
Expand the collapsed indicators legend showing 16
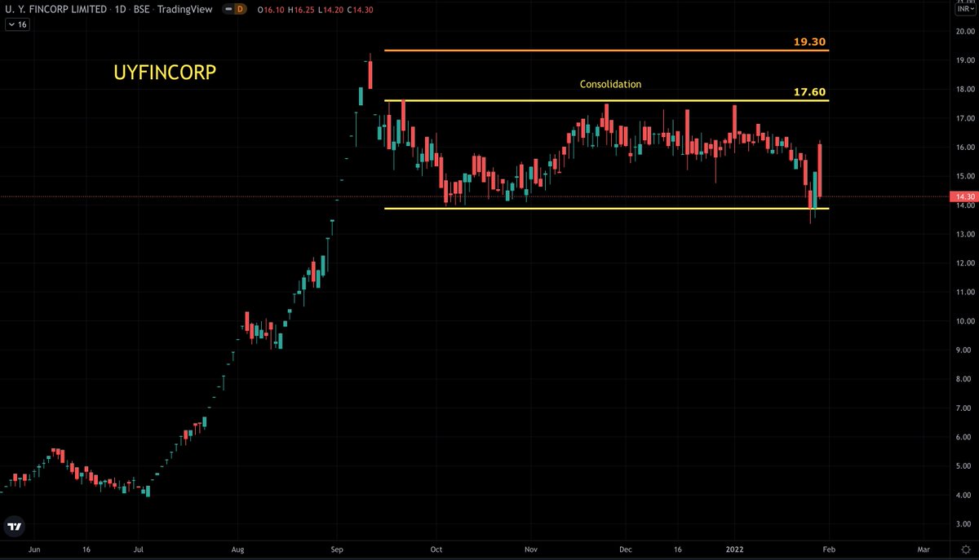(x=17, y=25)
